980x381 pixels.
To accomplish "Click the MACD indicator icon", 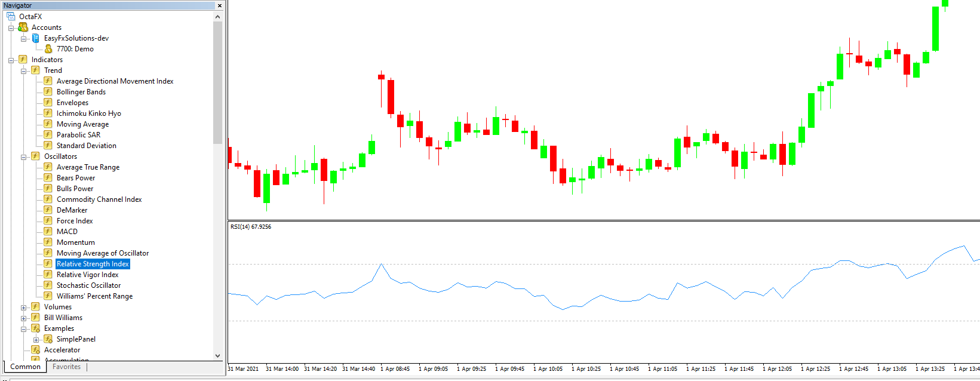I will (48, 232).
